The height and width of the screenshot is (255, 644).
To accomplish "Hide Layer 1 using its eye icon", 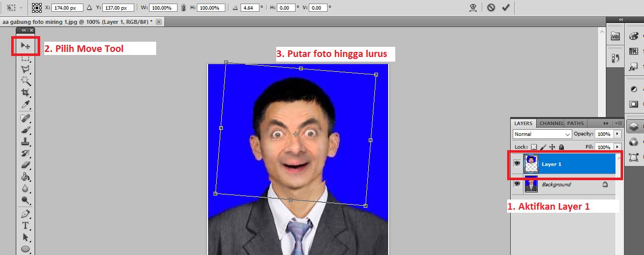I will 517,164.
